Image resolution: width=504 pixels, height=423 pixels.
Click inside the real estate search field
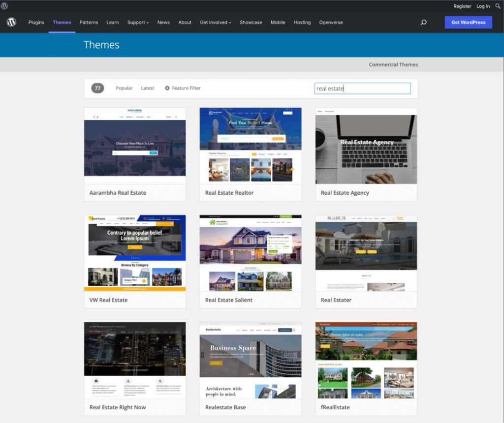tap(362, 88)
